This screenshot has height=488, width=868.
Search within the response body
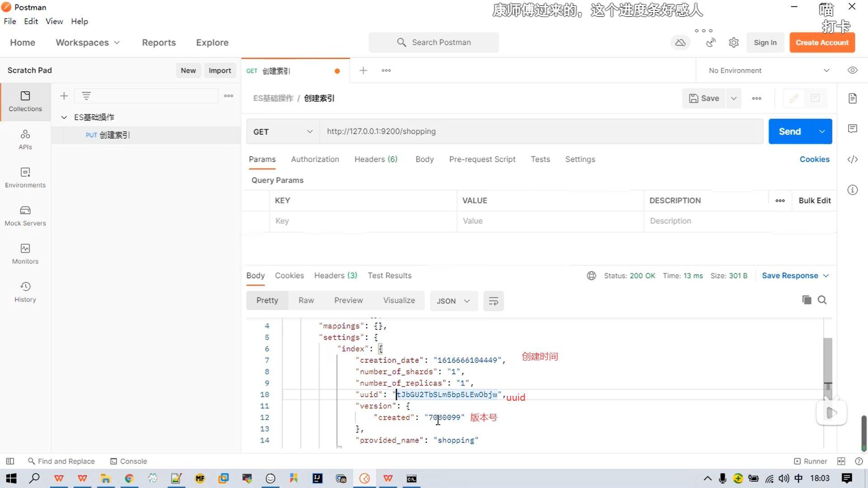822,300
